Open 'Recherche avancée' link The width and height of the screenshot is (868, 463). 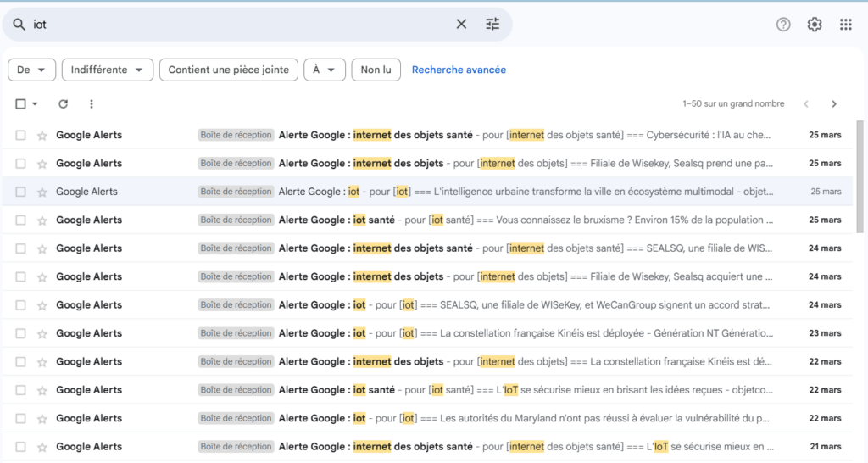(x=459, y=70)
